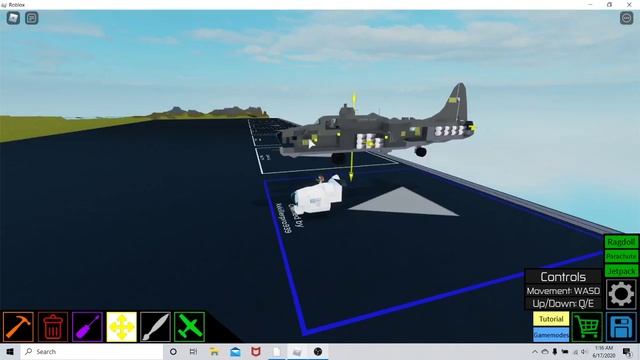
Task: Open the Mail app on the taskbar
Action: pos(235,351)
